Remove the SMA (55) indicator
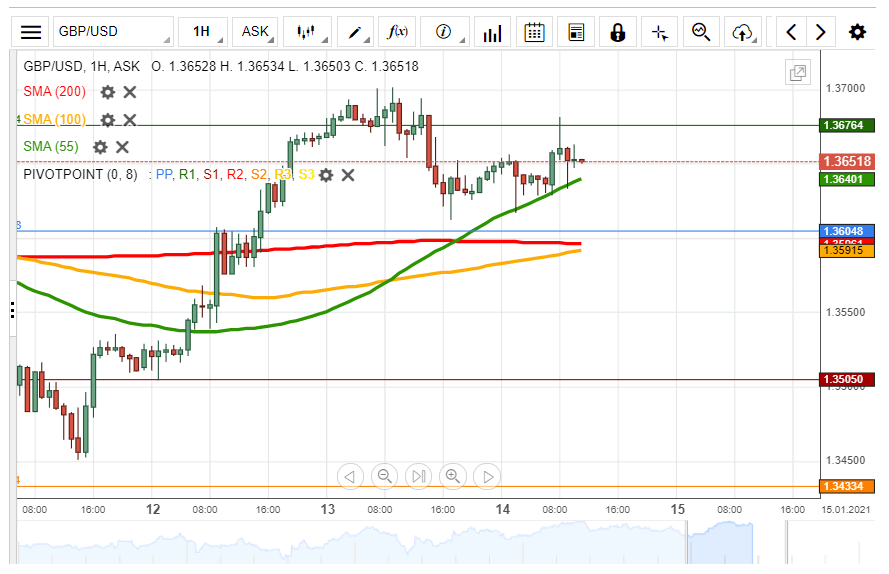 pyautogui.click(x=122, y=147)
